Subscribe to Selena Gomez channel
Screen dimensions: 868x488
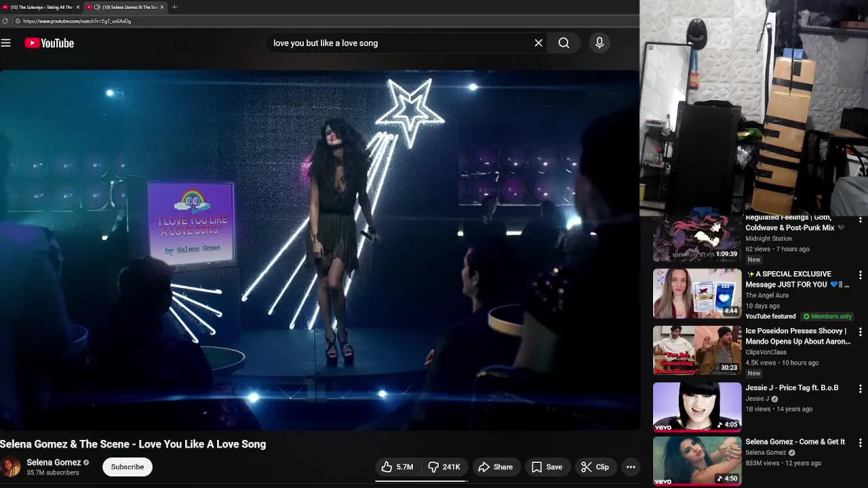pyautogui.click(x=127, y=467)
